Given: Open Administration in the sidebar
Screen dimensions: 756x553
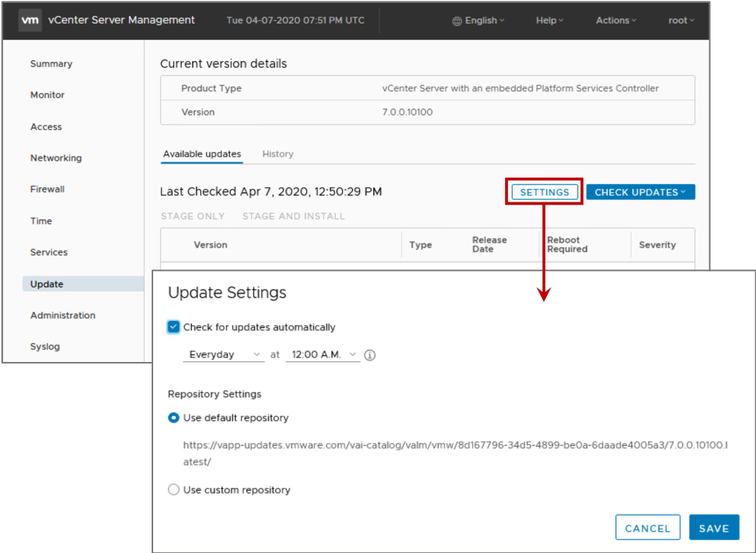Looking at the screenshot, I should (x=63, y=315).
